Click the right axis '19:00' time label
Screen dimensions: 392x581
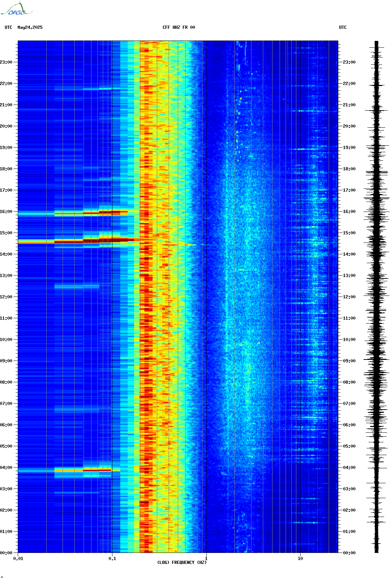pyautogui.click(x=349, y=148)
